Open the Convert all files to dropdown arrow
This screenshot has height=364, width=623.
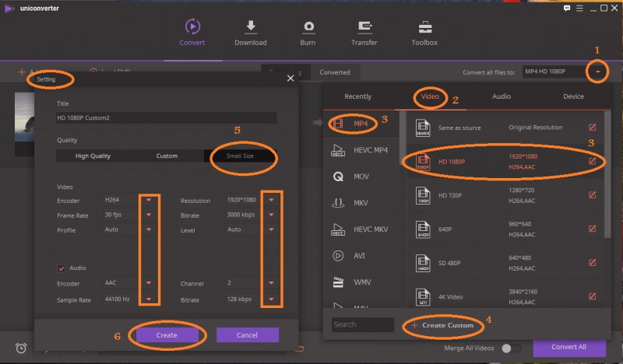(x=597, y=72)
